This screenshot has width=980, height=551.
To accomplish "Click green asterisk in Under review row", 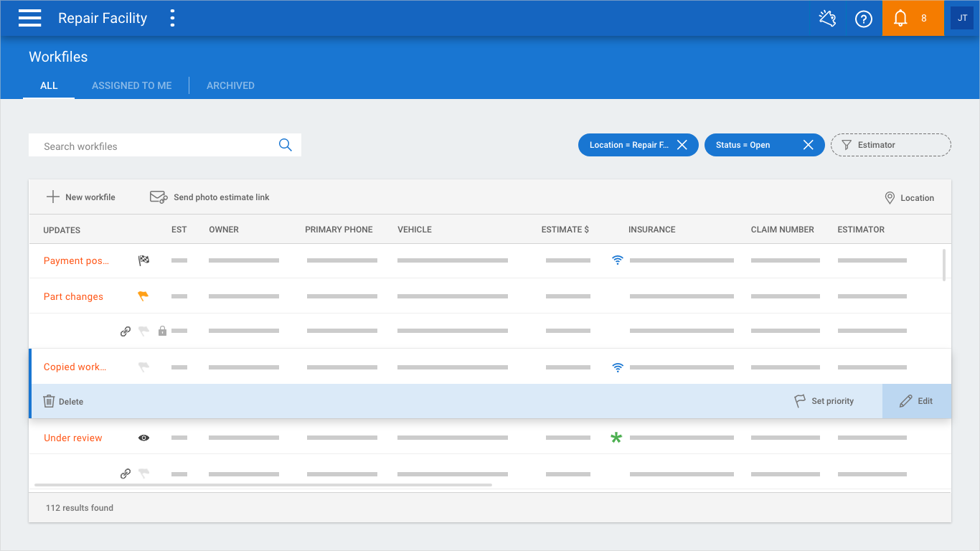I will (x=616, y=438).
